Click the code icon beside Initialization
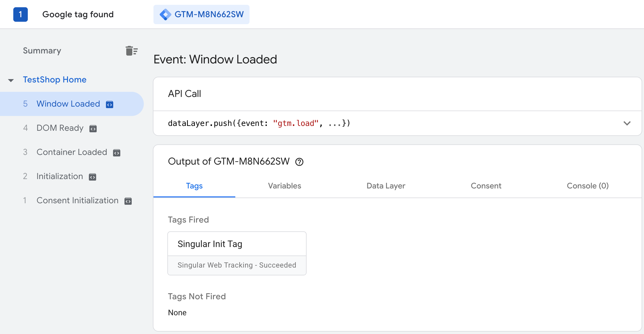Screen dimensions: 644x334 point(92,177)
